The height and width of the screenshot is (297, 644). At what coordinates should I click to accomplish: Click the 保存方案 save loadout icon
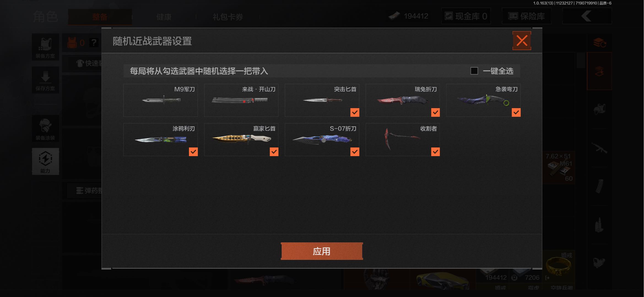(x=45, y=80)
